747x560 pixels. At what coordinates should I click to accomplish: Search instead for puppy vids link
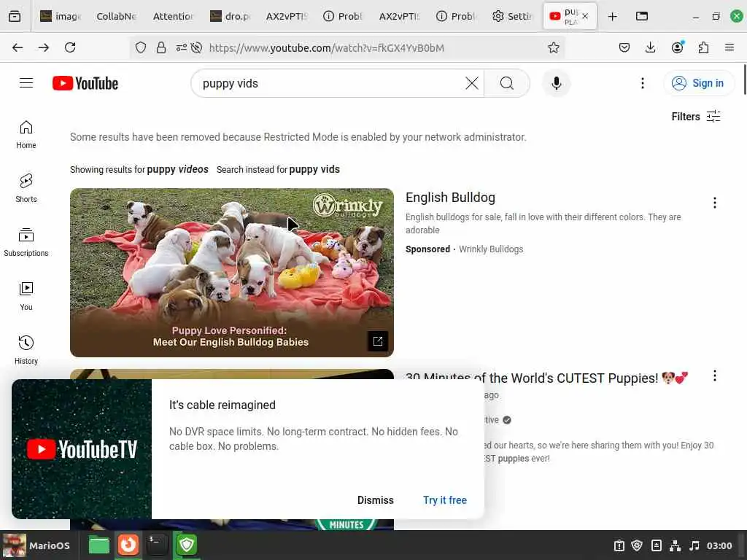tap(314, 169)
